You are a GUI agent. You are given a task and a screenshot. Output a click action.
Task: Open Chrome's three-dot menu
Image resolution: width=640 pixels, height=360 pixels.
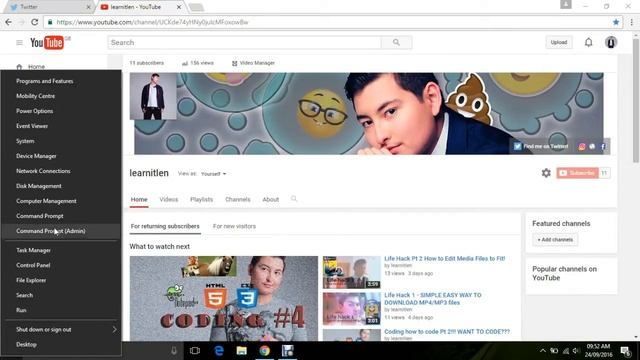tap(631, 22)
